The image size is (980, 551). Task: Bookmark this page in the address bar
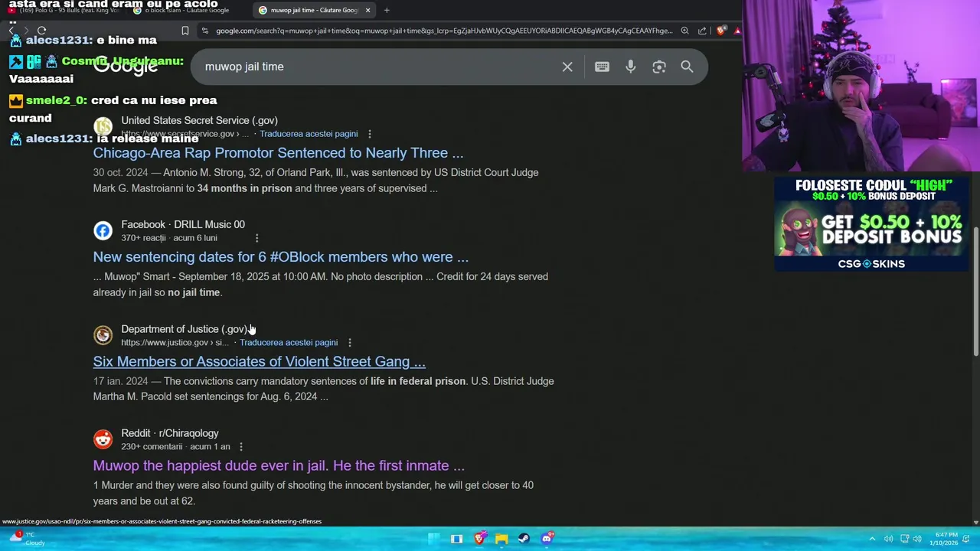(185, 31)
